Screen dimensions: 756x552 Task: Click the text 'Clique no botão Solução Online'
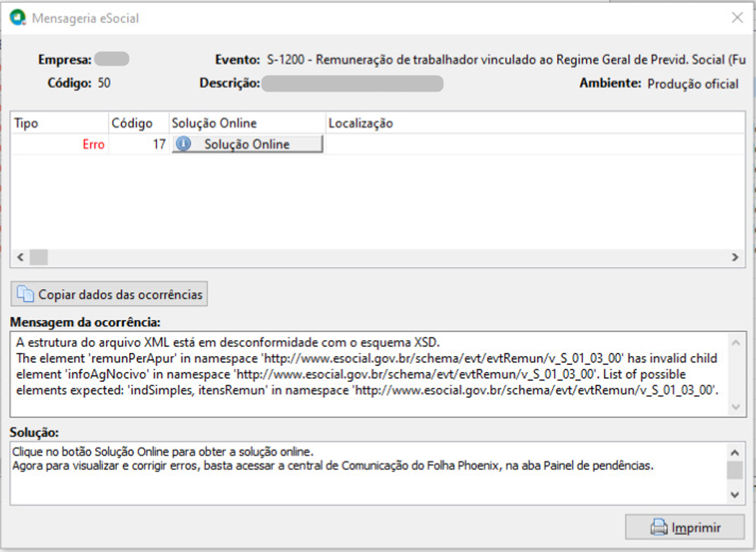(90, 453)
